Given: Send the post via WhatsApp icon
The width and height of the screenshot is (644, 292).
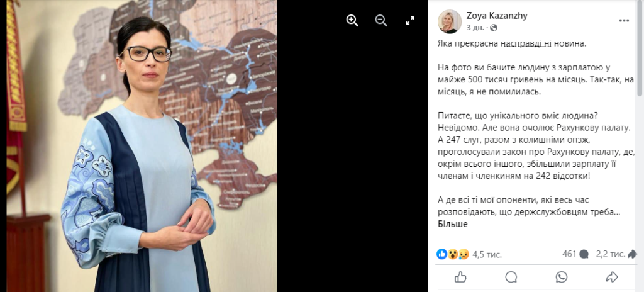Looking at the screenshot, I should pyautogui.click(x=562, y=277).
